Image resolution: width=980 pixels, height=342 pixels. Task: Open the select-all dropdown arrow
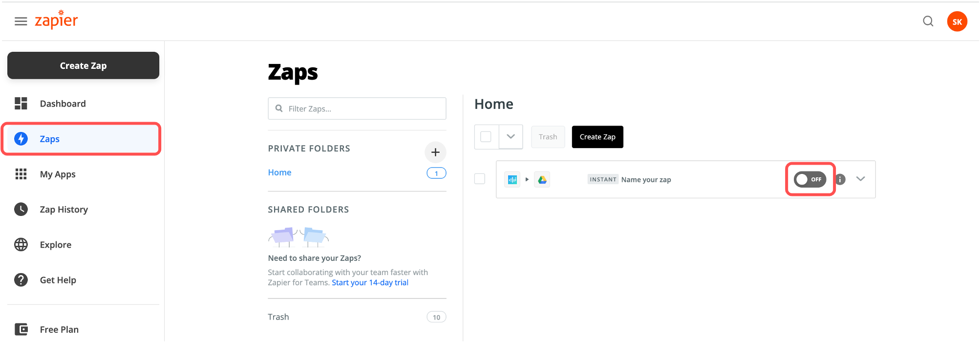tap(511, 137)
